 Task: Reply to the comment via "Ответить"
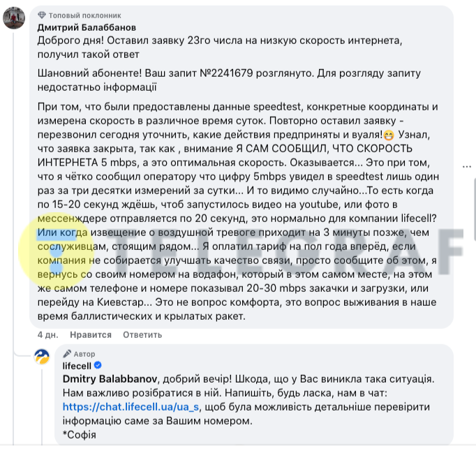(x=142, y=334)
